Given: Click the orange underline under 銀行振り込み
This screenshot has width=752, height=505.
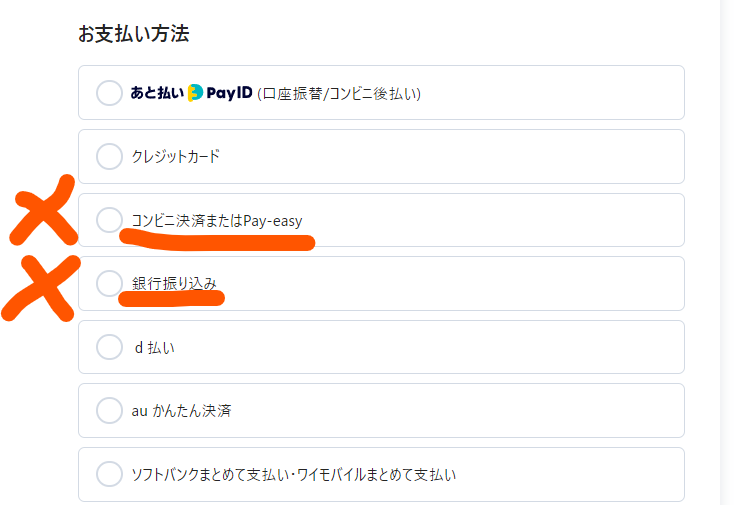Looking at the screenshot, I should [171, 298].
